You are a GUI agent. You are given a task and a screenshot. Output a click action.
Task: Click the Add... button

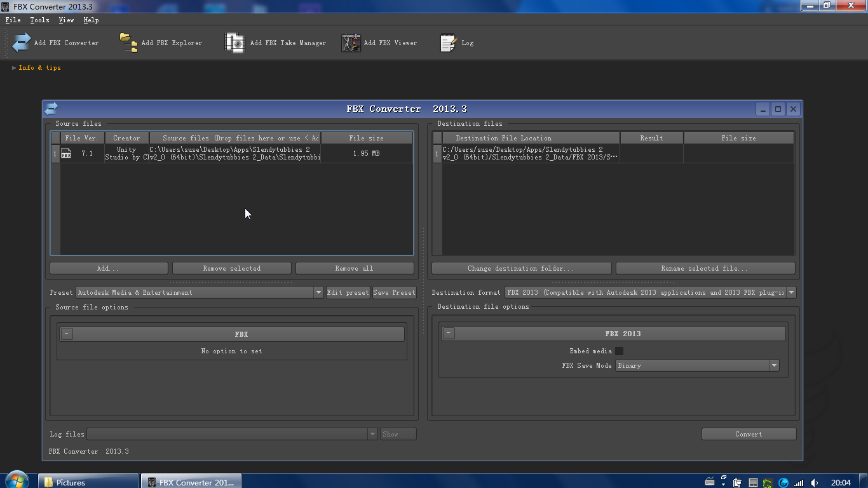pos(109,268)
